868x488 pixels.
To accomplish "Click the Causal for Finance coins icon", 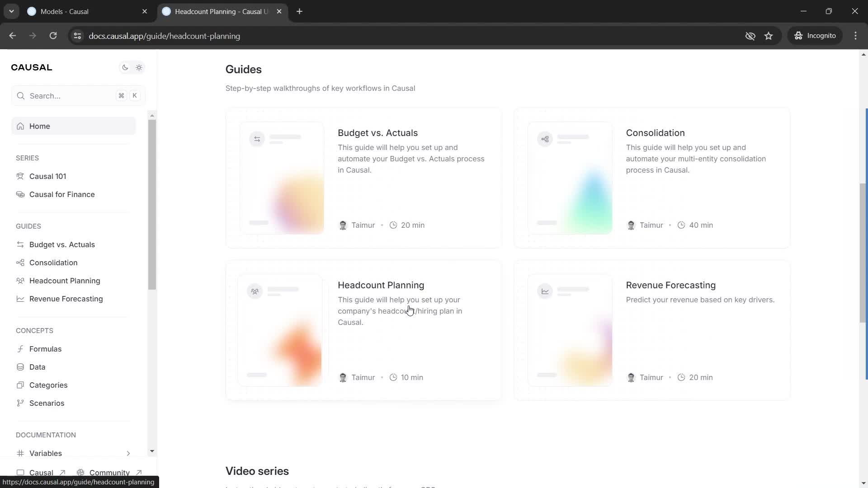I will (20, 194).
